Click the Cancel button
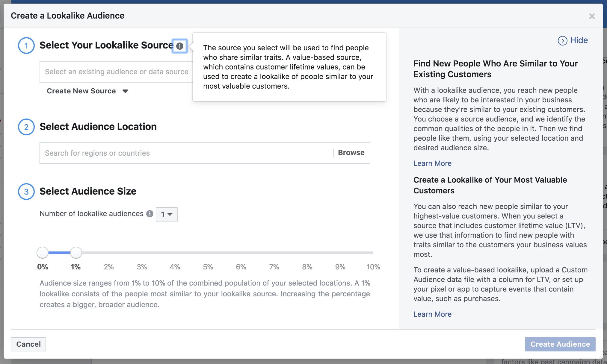The height and width of the screenshot is (364, 607). 28,344
